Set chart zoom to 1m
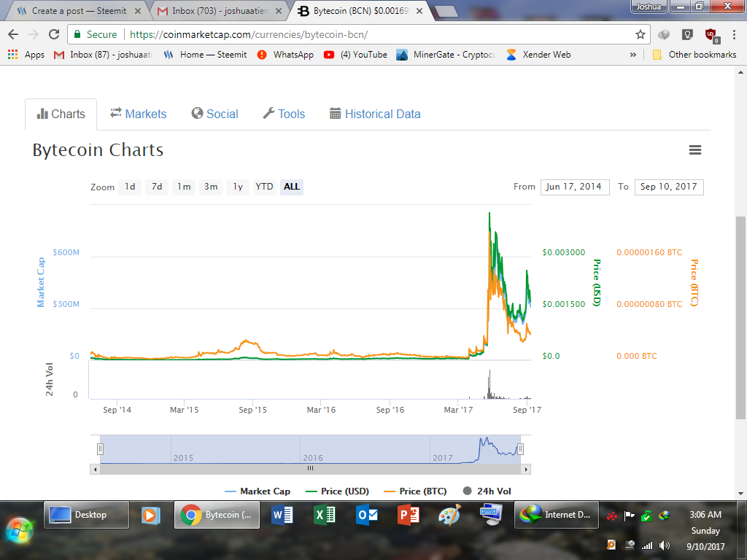The image size is (747, 560). [x=184, y=187]
